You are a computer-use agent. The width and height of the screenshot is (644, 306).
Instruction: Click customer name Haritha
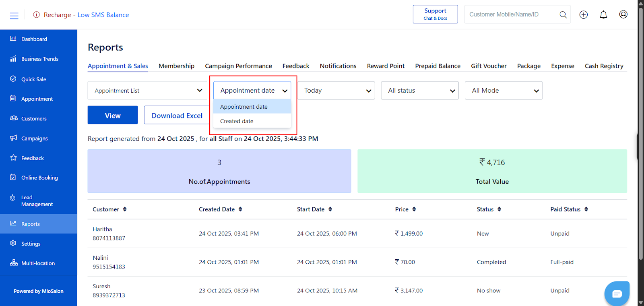pos(102,229)
